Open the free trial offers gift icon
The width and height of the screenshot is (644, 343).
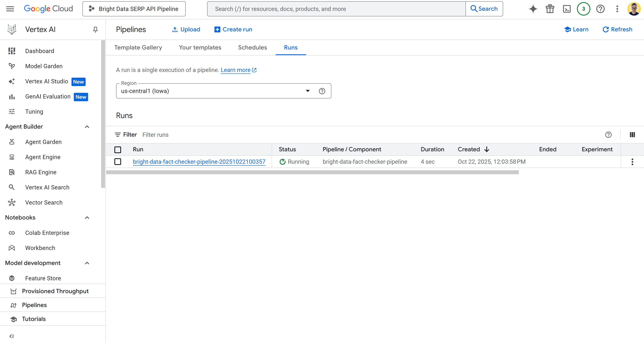tap(550, 9)
